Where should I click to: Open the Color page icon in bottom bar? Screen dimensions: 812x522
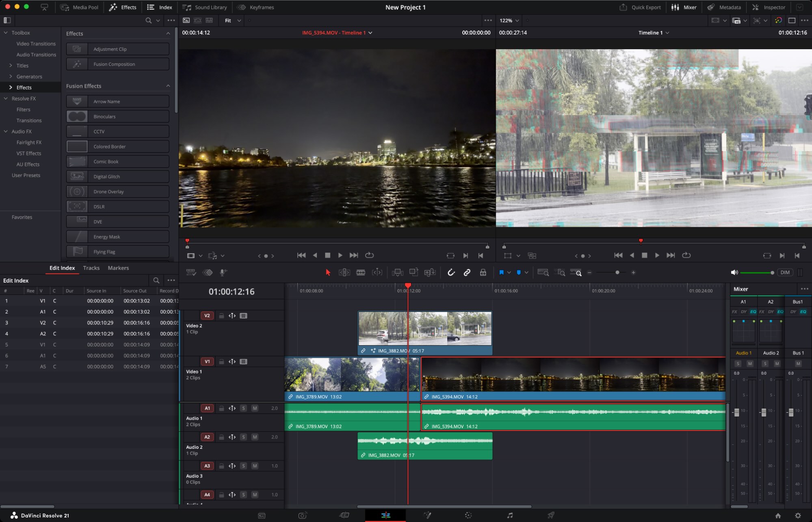click(x=468, y=515)
